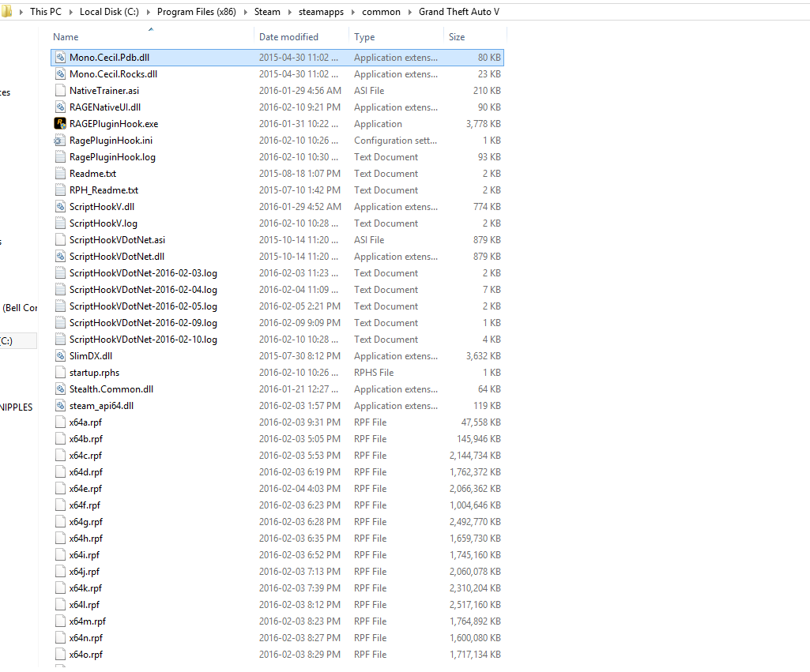The width and height of the screenshot is (810, 672).
Task: Click the x64c.rpf file icon
Action: [x=60, y=455]
